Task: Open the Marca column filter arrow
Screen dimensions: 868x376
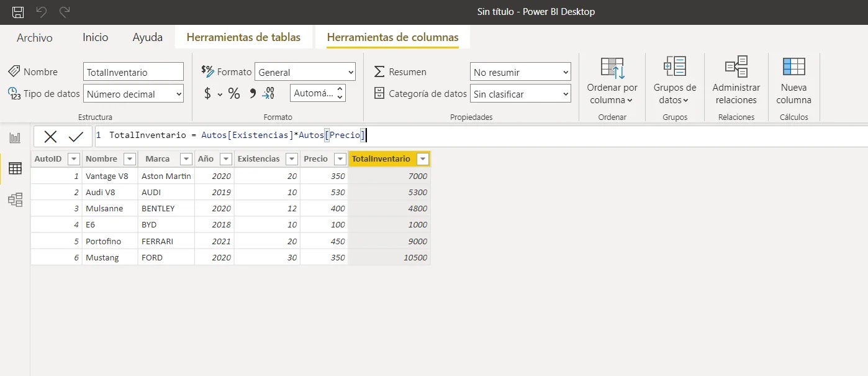Action: click(x=186, y=159)
